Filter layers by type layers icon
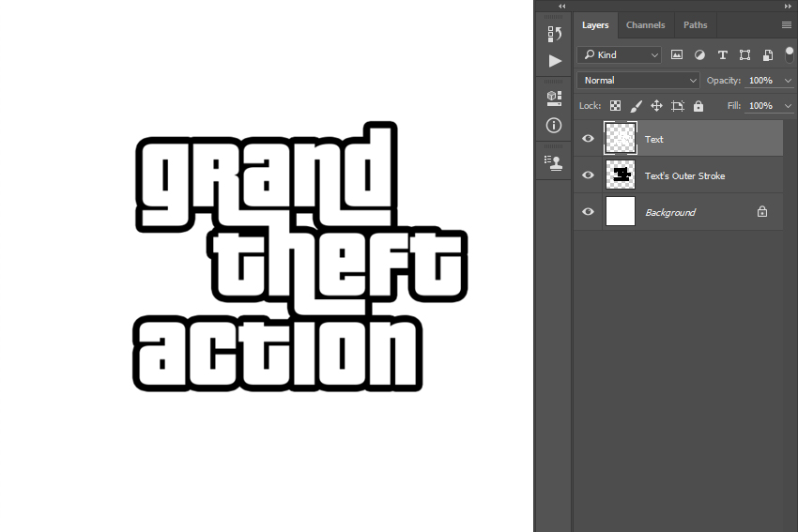Screen dimensions: 798x532 pos(722,55)
